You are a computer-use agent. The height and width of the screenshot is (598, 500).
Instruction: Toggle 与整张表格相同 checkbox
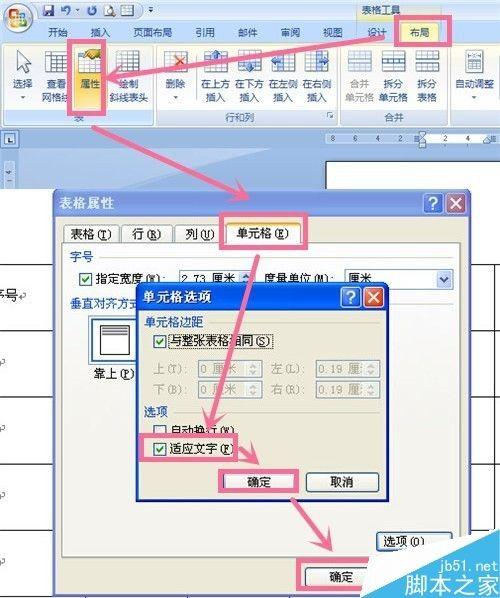point(159,341)
